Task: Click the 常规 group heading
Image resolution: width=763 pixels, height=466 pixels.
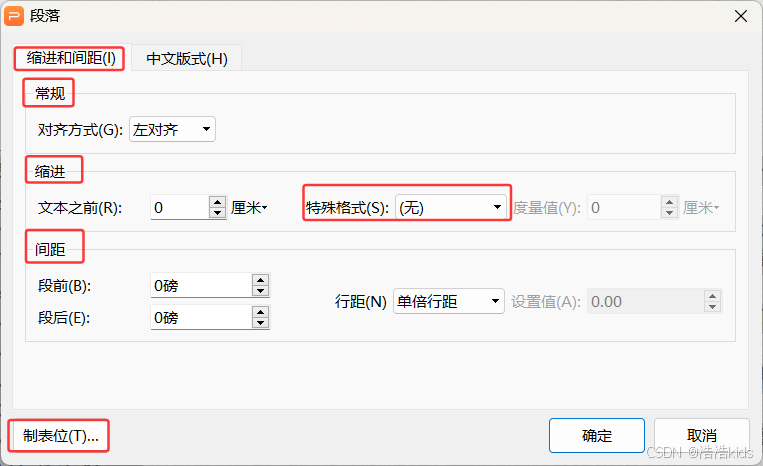Action: (50, 93)
